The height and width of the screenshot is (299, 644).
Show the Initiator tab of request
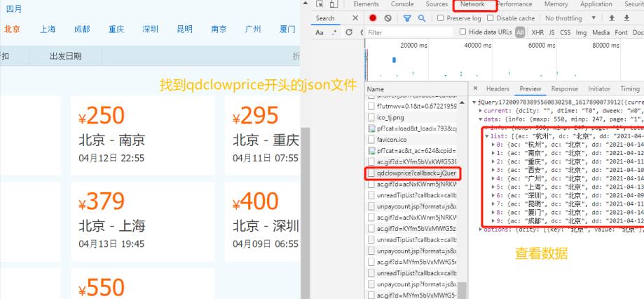(599, 89)
